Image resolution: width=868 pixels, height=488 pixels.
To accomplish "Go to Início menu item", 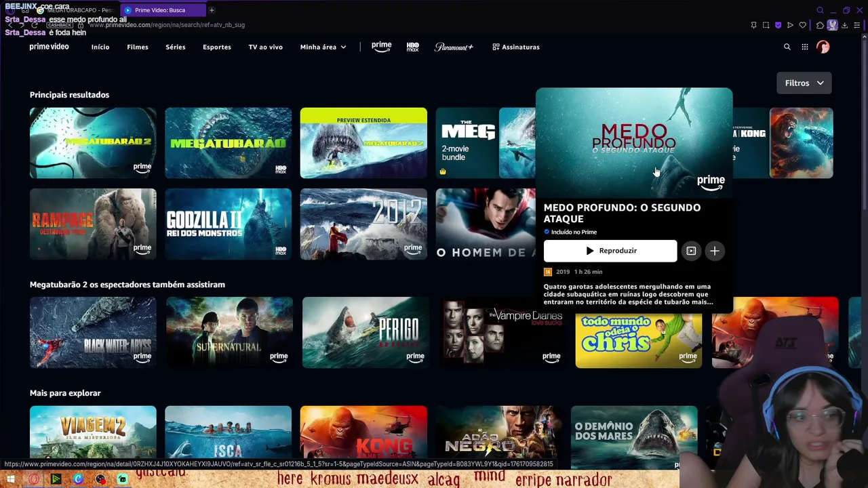I will tap(100, 47).
